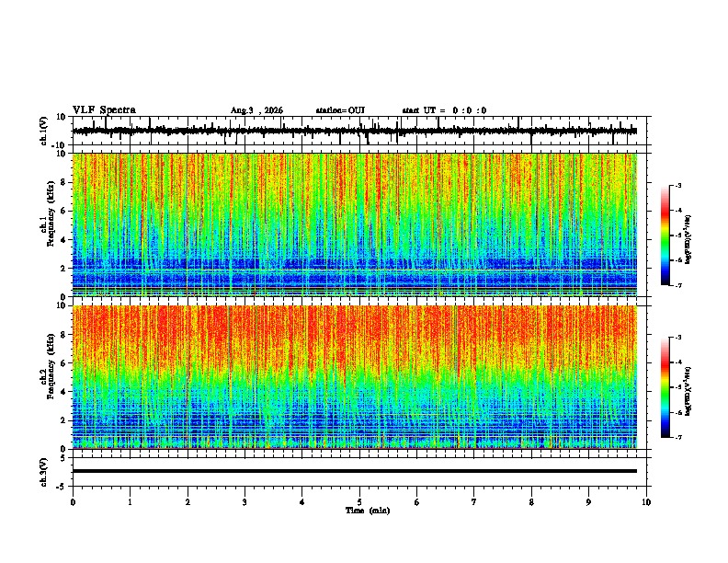Click time axis tick label "6"
Image resolution: width=728 pixels, height=563 pixels.
(x=417, y=502)
